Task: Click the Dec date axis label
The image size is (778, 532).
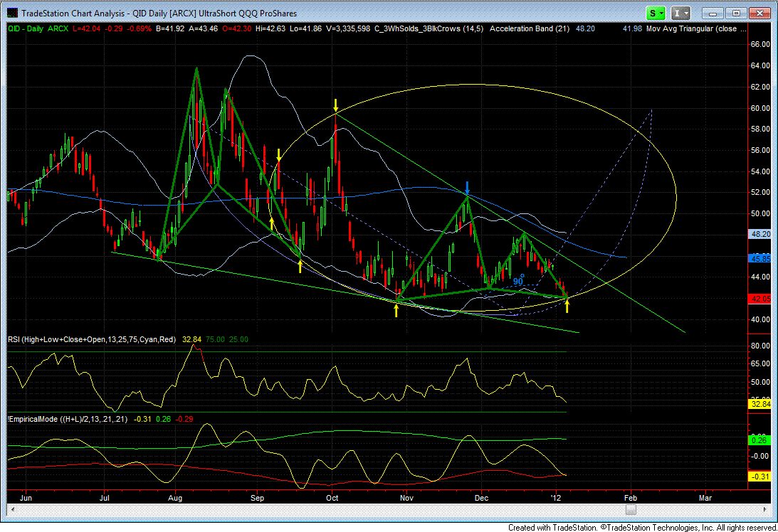Action: click(x=481, y=498)
